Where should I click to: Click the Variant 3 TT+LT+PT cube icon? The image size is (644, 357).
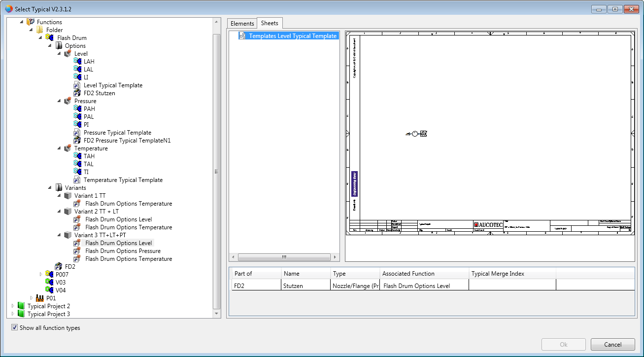click(68, 235)
